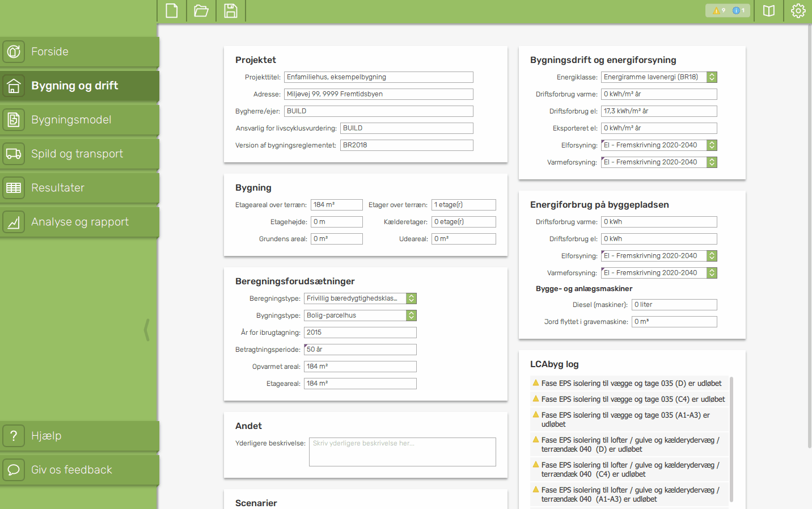
Task: Open the guide book icon
Action: point(769,11)
